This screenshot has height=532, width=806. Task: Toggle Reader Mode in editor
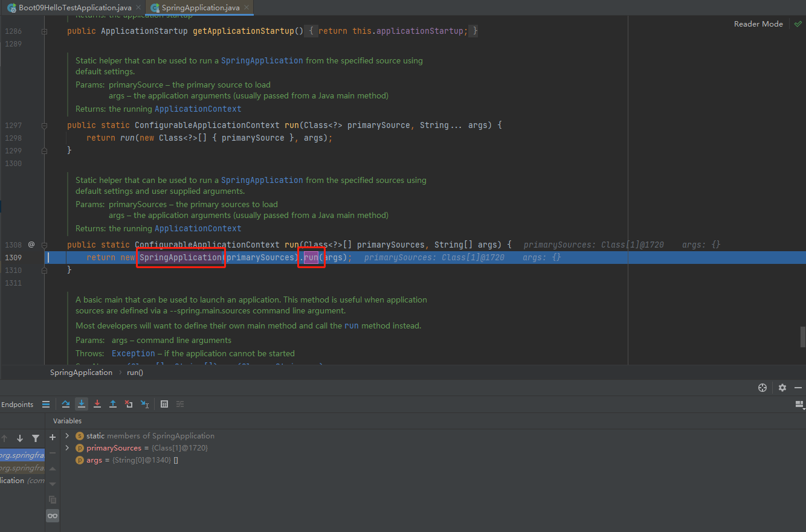(758, 24)
